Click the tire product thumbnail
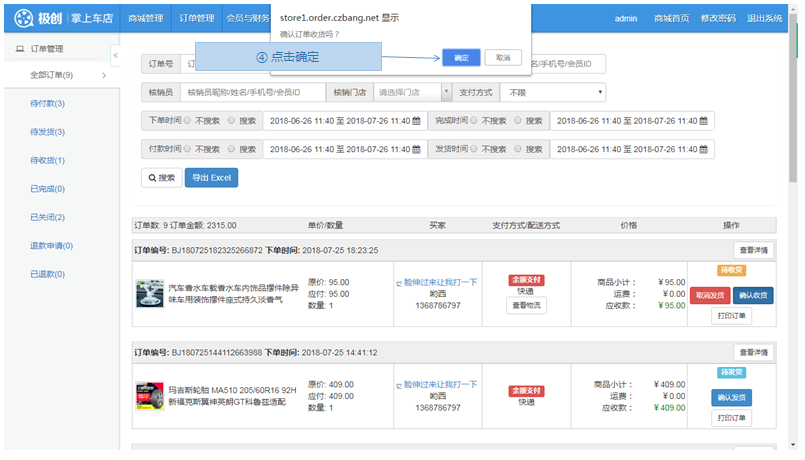 [x=150, y=395]
